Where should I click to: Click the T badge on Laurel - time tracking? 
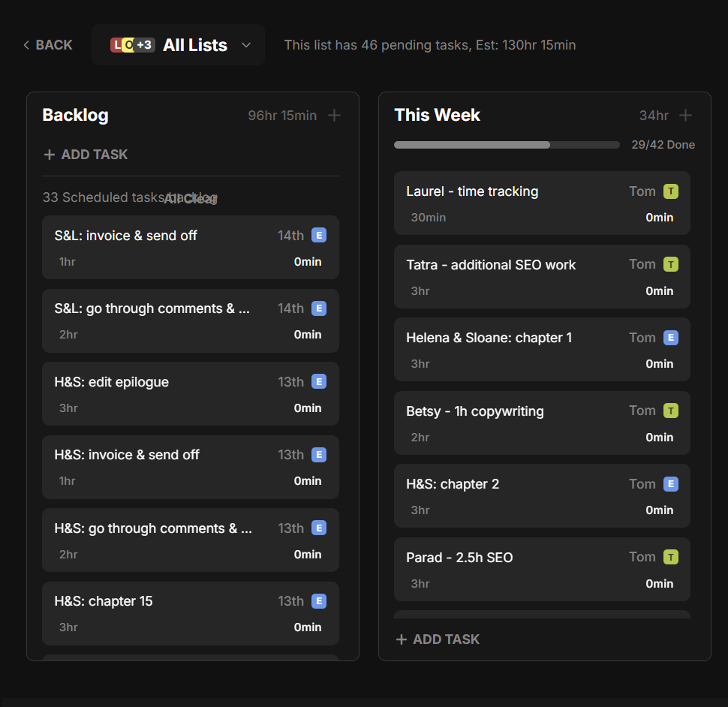click(x=671, y=191)
